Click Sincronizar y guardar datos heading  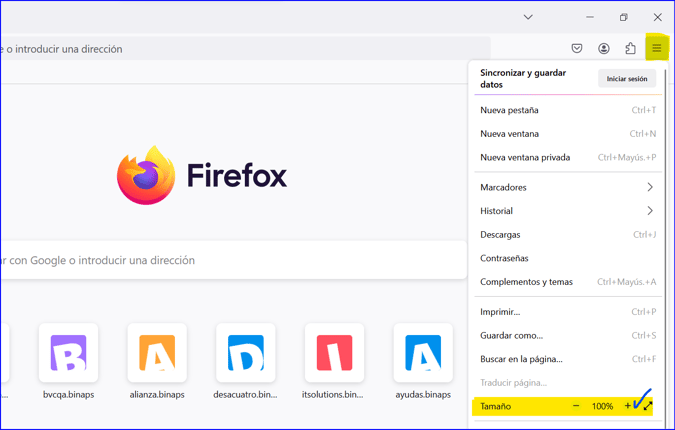click(523, 78)
